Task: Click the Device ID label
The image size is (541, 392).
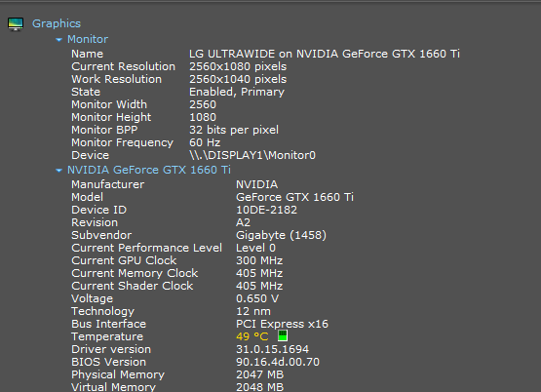Action: [99, 210]
